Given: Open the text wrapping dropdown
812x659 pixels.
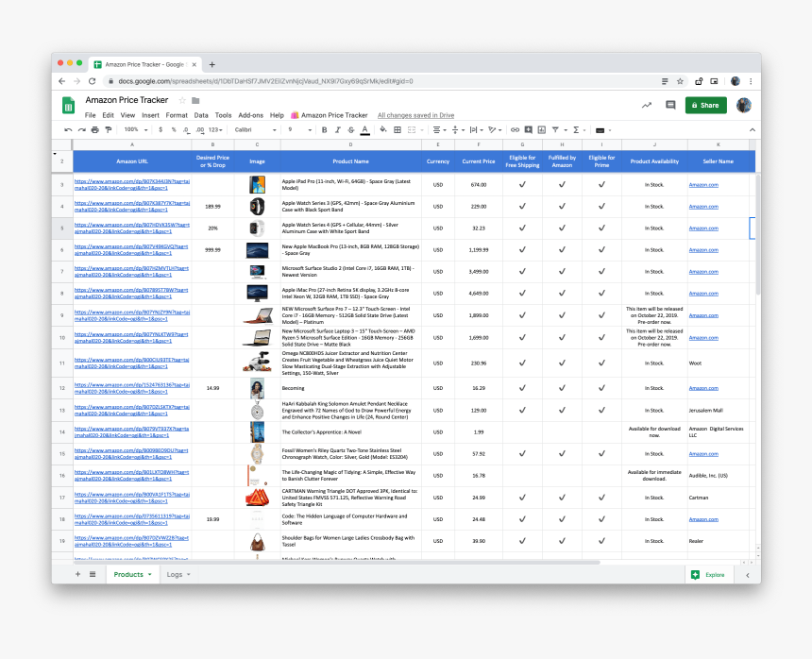Looking at the screenshot, I should tap(477, 130).
